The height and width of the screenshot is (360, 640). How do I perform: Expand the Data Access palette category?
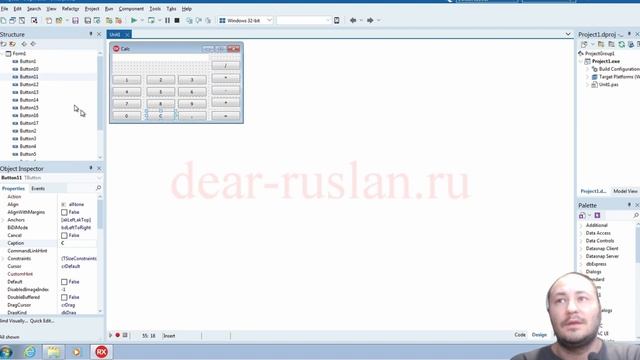[x=581, y=233]
